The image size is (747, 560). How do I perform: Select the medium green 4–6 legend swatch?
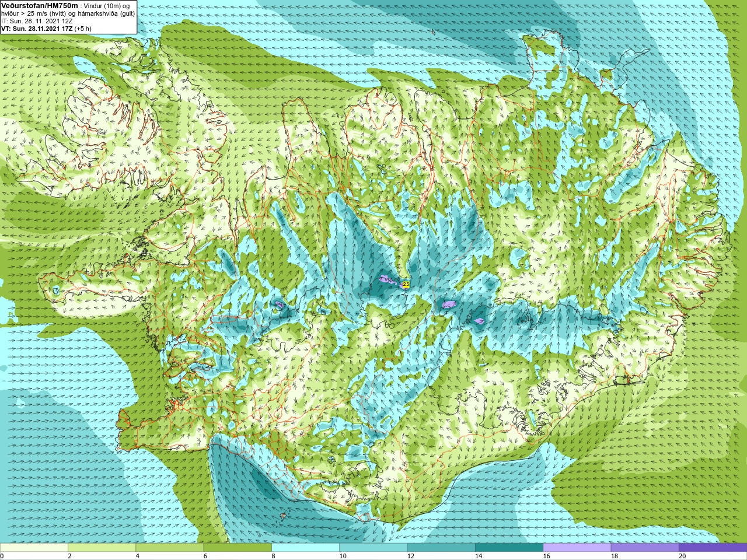tap(169, 548)
